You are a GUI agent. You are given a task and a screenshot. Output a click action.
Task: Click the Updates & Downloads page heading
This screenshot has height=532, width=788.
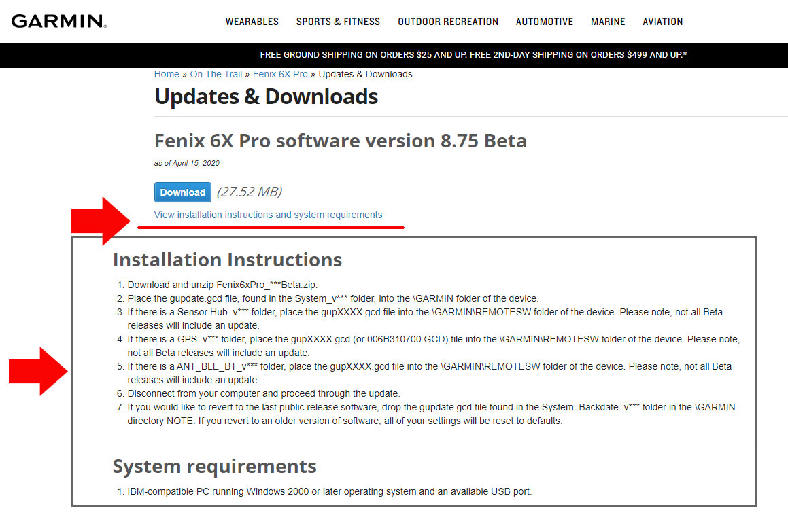point(266,96)
